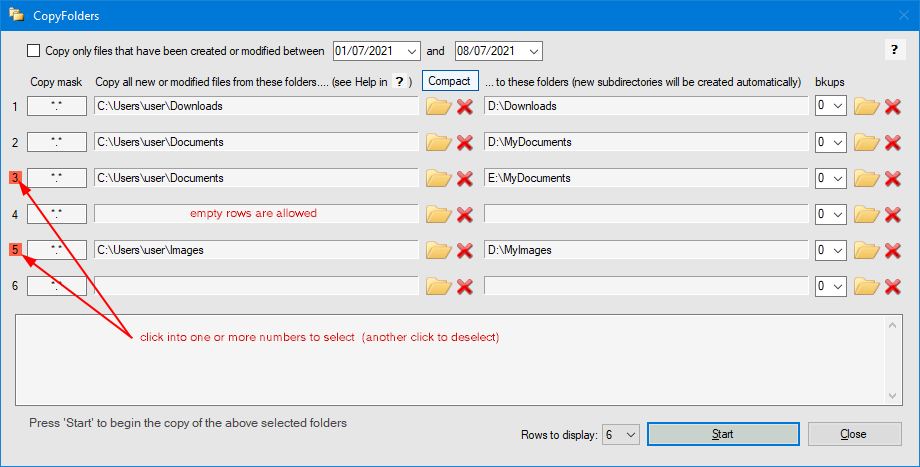Clear row 2 with red X

pyautogui.click(x=465, y=142)
